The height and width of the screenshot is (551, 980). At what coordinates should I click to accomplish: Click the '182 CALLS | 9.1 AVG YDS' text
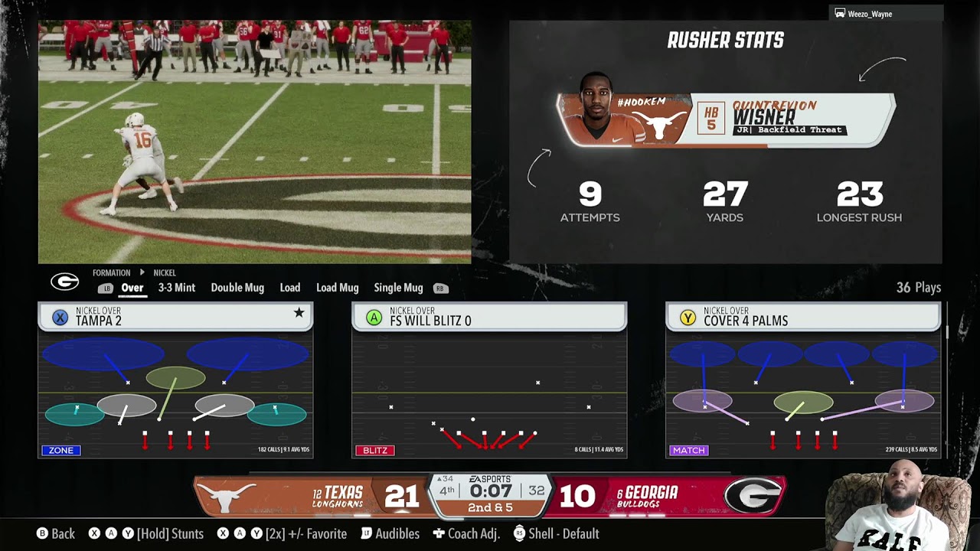click(284, 450)
